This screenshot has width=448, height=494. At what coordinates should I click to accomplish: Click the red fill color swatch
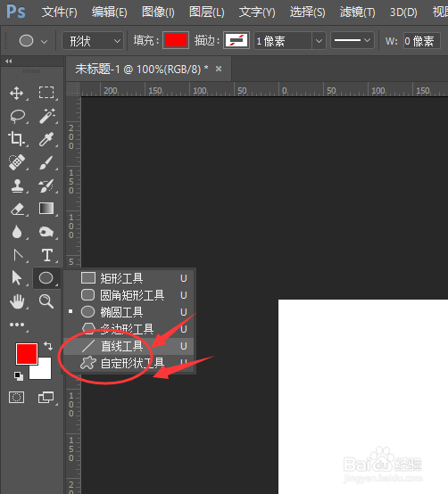(176, 40)
